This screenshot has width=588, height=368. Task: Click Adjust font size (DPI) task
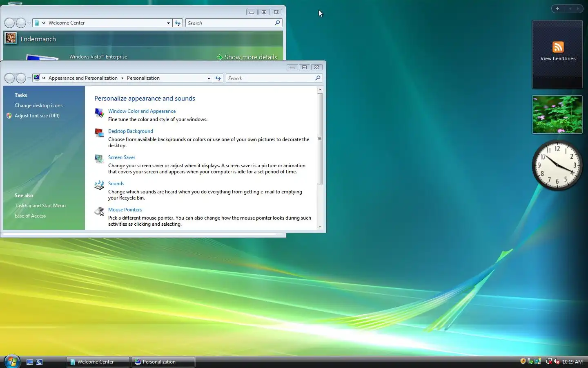[37, 116]
